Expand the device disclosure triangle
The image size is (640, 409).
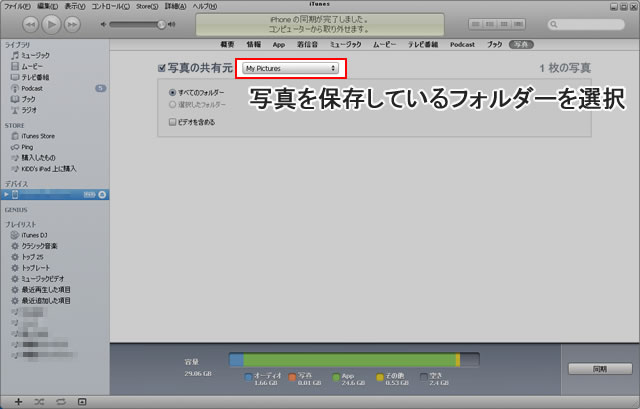point(6,195)
